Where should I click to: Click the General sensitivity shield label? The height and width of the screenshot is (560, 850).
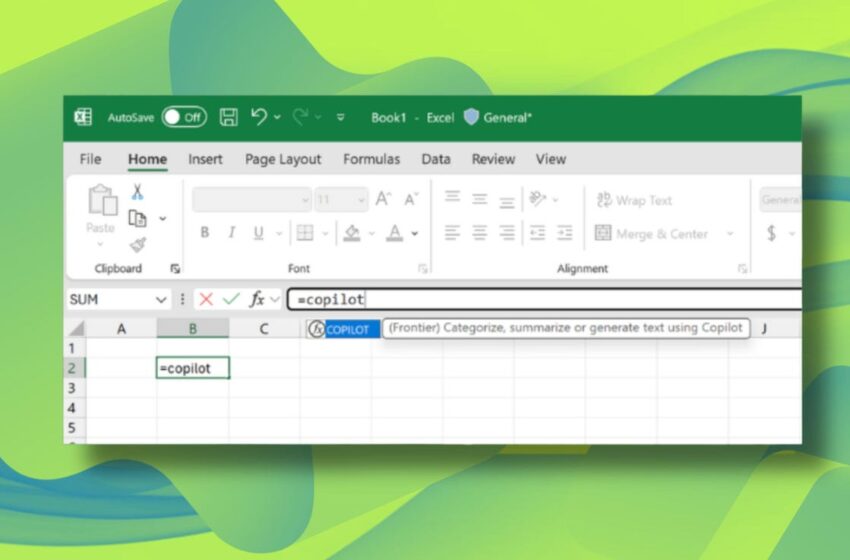click(x=498, y=117)
